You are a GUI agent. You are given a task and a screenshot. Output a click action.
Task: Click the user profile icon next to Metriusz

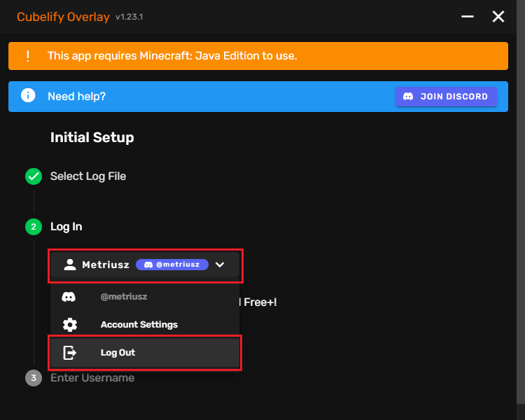pos(69,265)
